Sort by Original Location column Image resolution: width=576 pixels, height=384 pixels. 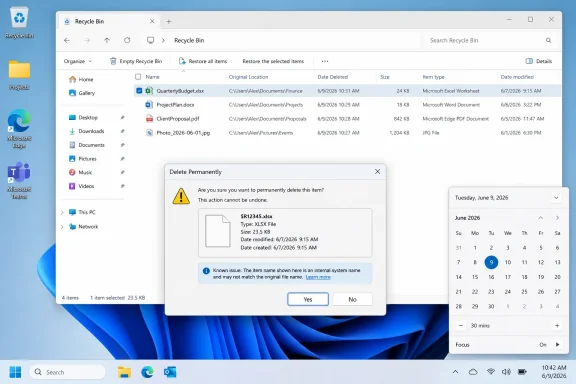248,77
